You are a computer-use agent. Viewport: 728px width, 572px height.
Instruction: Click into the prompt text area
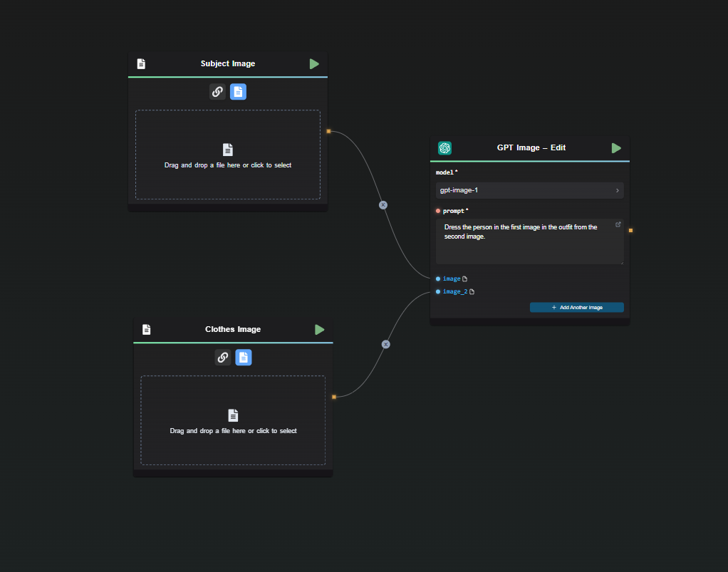[530, 241]
